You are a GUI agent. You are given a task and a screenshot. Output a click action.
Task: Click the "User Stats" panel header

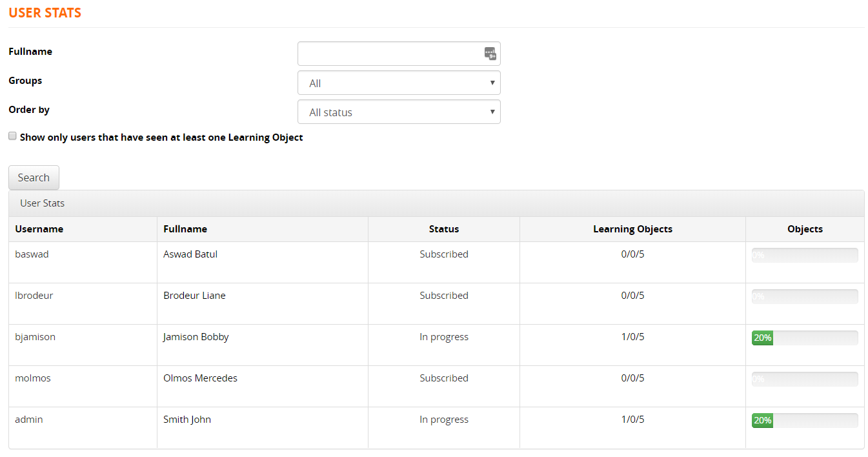(x=42, y=203)
